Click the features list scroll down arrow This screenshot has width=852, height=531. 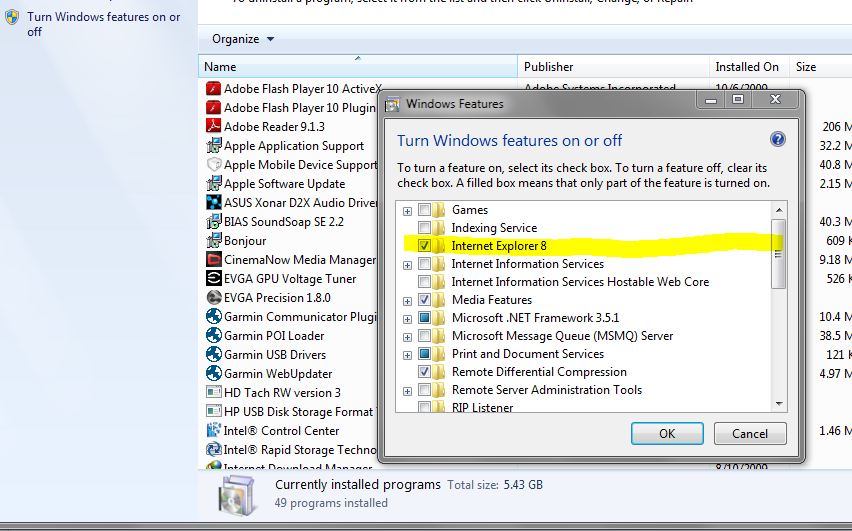[779, 404]
